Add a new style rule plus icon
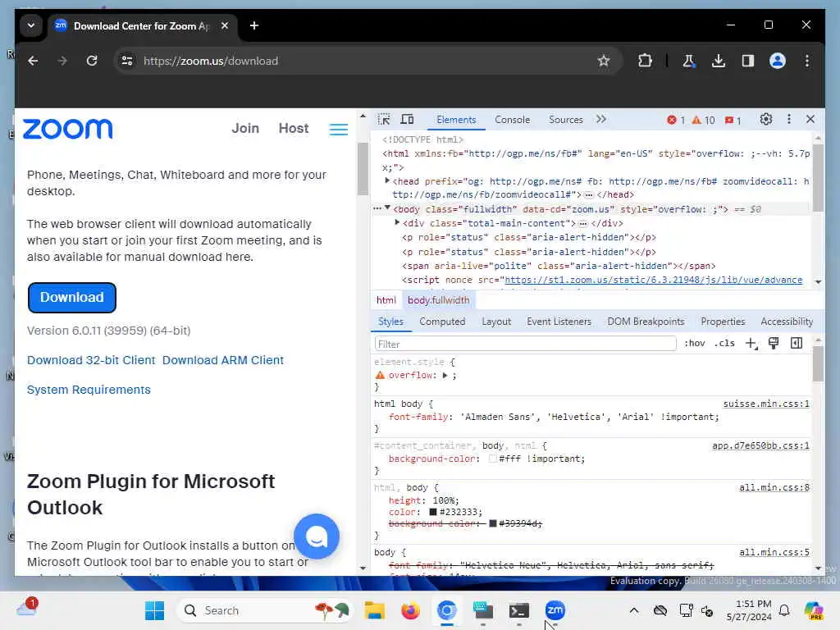The width and height of the screenshot is (840, 630). pyautogui.click(x=751, y=344)
